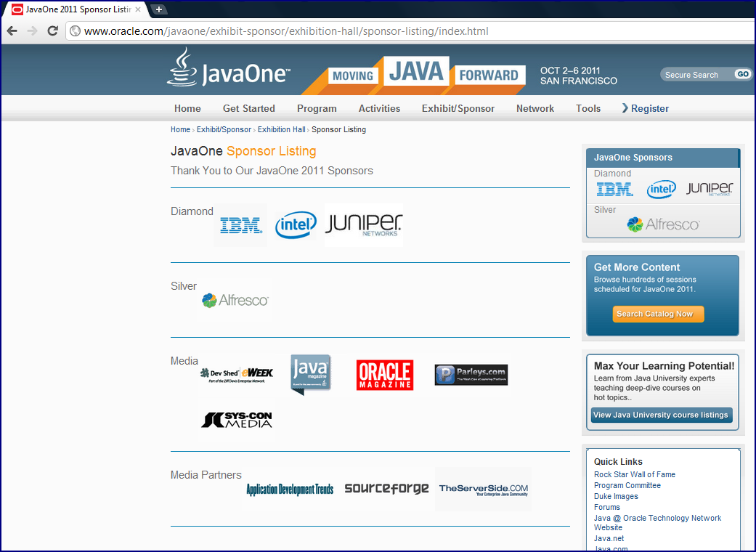
Task: Select the Intel sponsor logo
Action: (x=296, y=226)
